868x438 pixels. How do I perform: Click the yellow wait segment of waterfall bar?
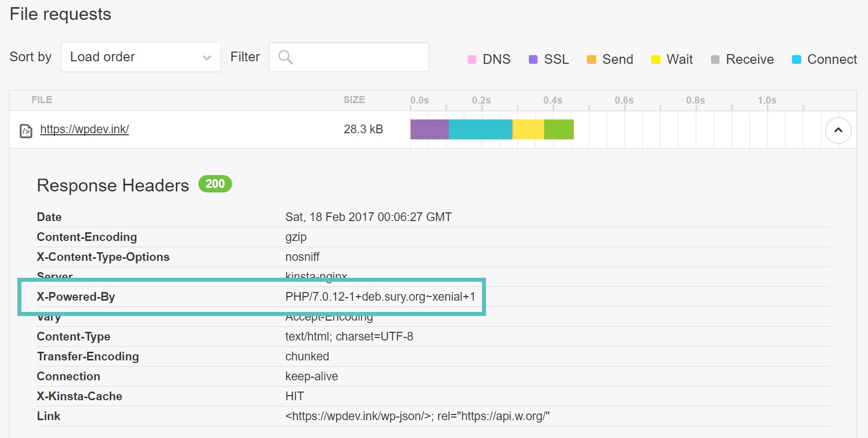[x=528, y=130]
